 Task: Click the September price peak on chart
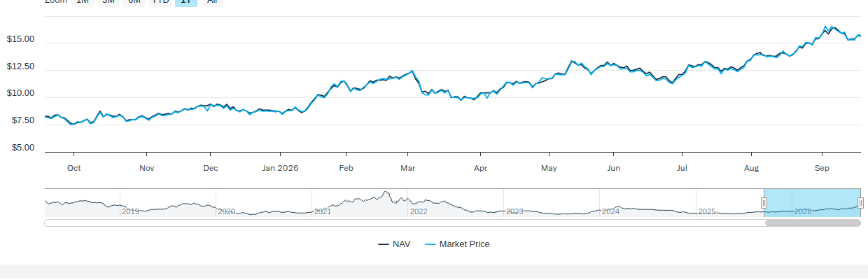(826, 27)
